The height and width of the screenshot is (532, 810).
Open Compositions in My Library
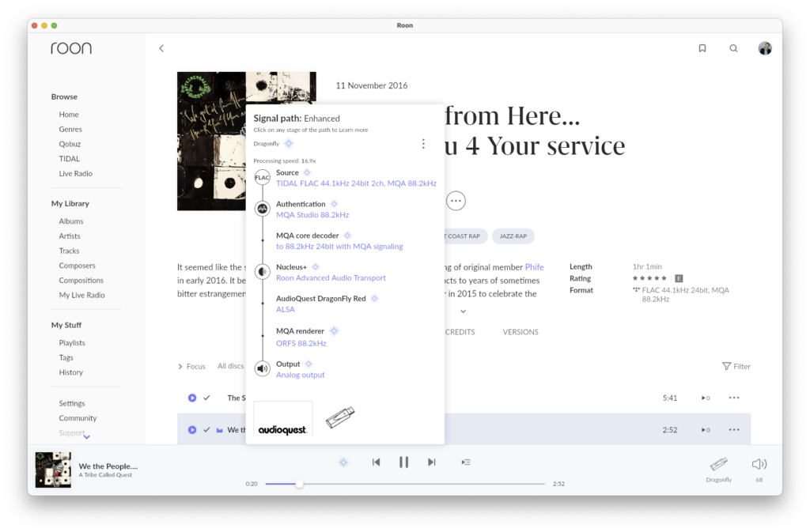(81, 280)
